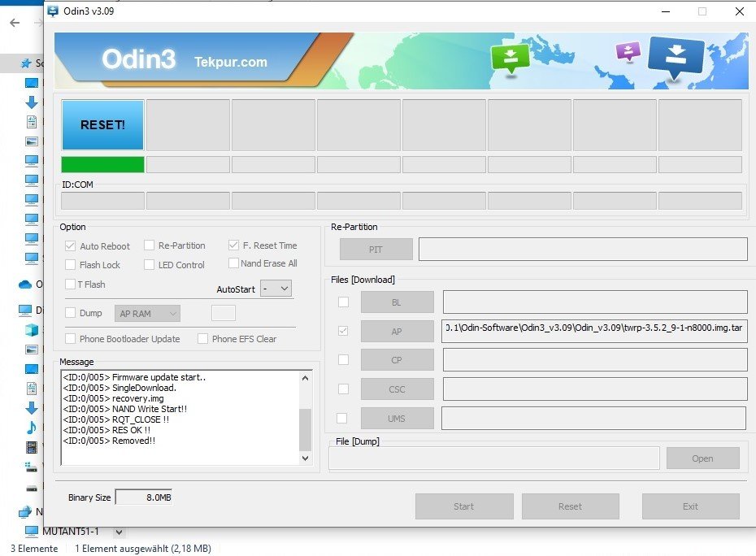756x556 pixels.
Task: Click the 3D objects cube icon in Explorer
Action: tap(32, 330)
